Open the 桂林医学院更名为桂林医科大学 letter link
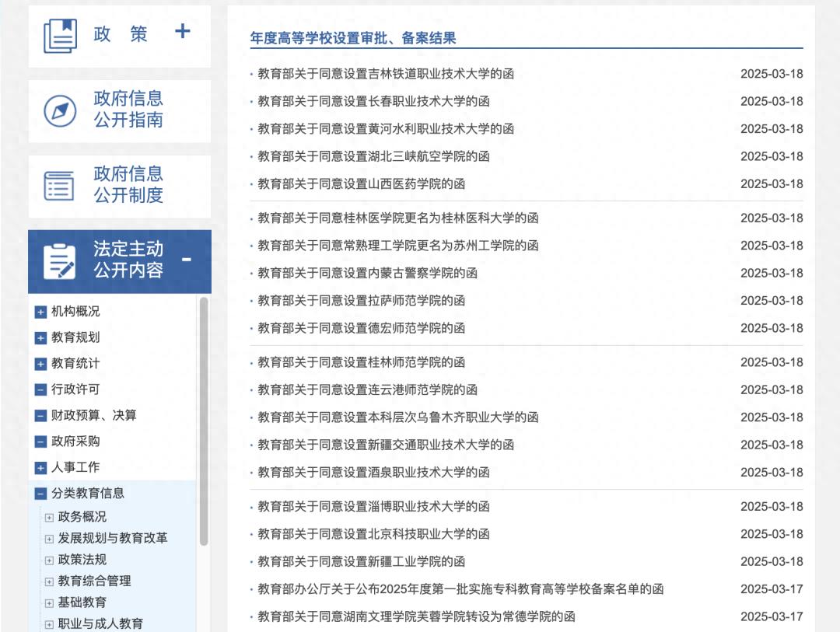Screen dimensions: 840x632 [x=397, y=218]
